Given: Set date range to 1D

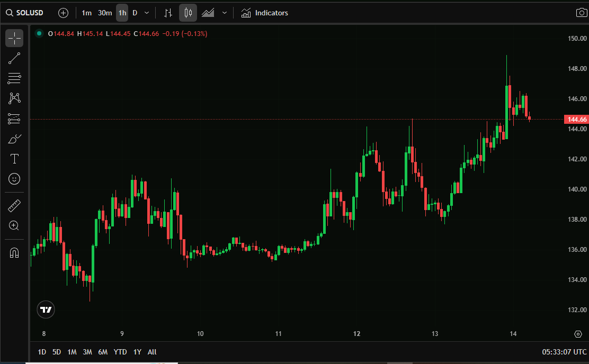Looking at the screenshot, I should pos(42,352).
